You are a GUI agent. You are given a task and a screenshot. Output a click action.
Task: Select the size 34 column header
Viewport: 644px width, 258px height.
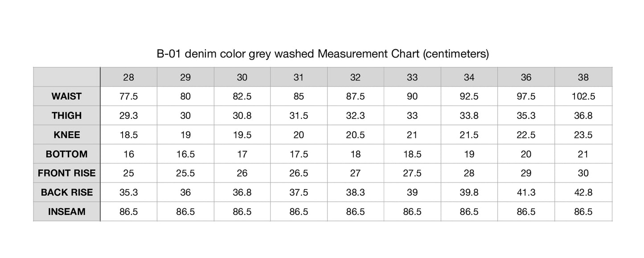[469, 77]
